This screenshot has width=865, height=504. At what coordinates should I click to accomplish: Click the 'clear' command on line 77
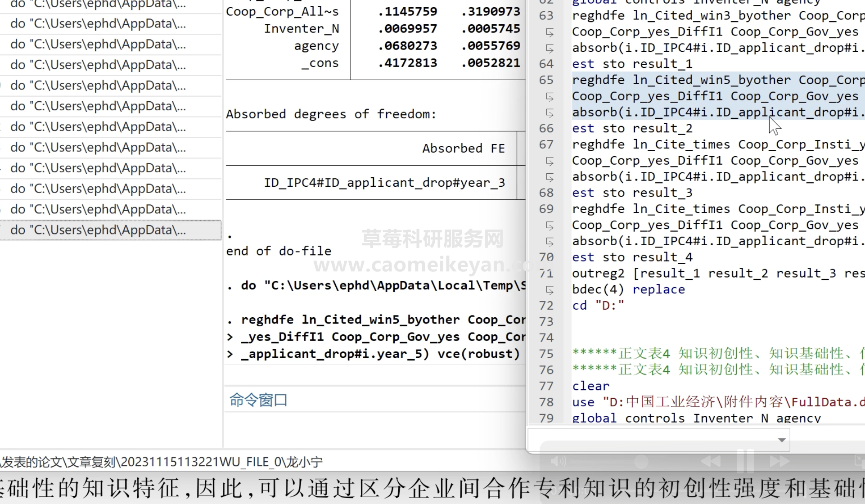[x=590, y=386]
